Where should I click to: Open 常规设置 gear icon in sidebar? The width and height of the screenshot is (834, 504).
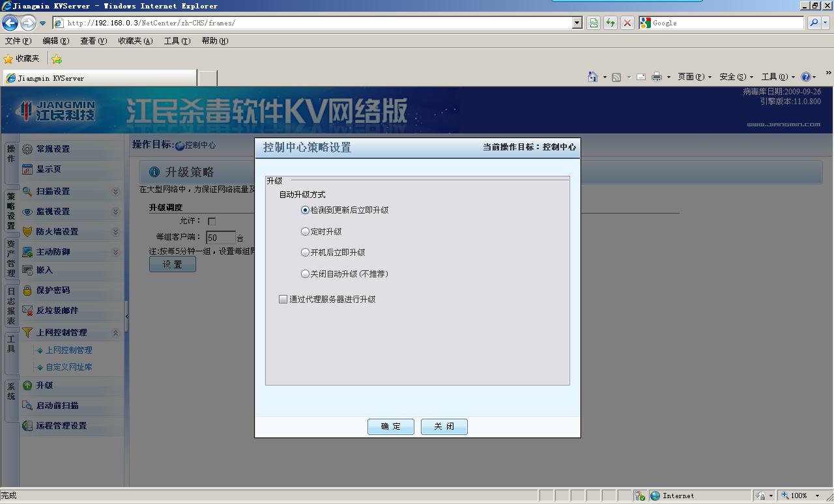coord(27,149)
